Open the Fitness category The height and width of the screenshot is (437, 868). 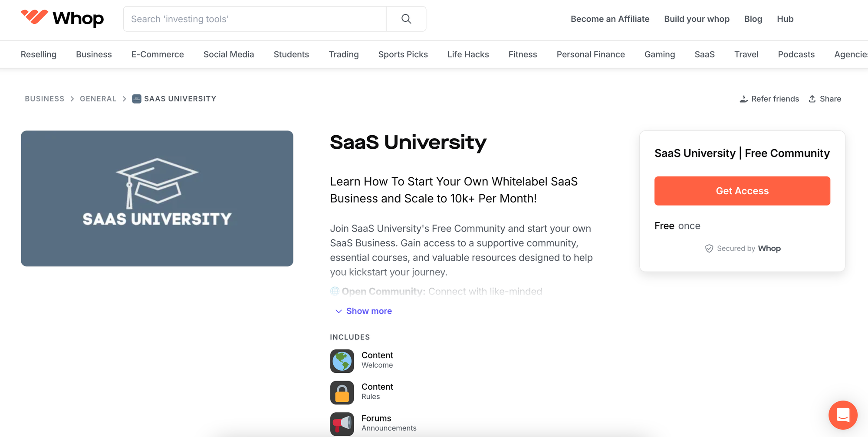(523, 54)
